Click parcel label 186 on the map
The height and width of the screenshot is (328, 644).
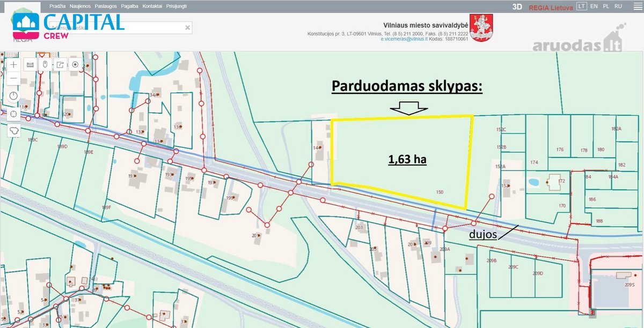click(x=592, y=199)
